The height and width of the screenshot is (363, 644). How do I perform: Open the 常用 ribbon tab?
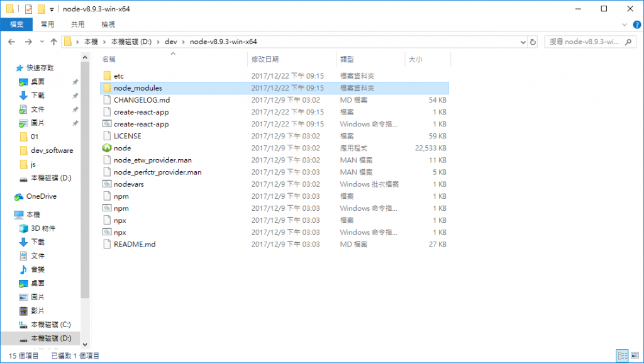point(47,25)
